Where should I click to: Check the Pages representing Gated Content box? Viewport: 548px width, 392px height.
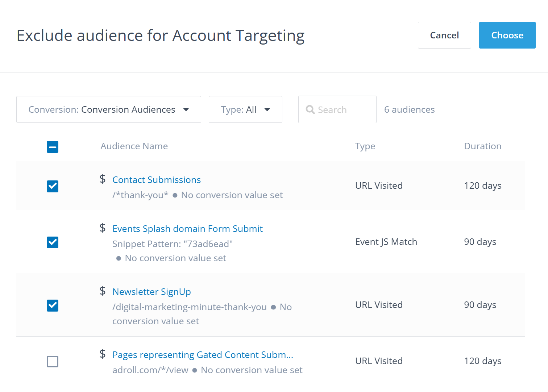pos(53,362)
